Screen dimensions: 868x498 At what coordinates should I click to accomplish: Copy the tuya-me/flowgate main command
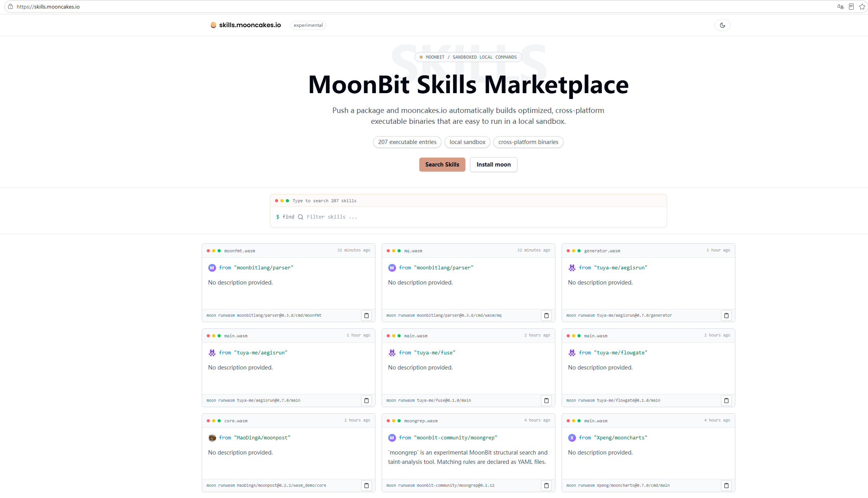[726, 401]
